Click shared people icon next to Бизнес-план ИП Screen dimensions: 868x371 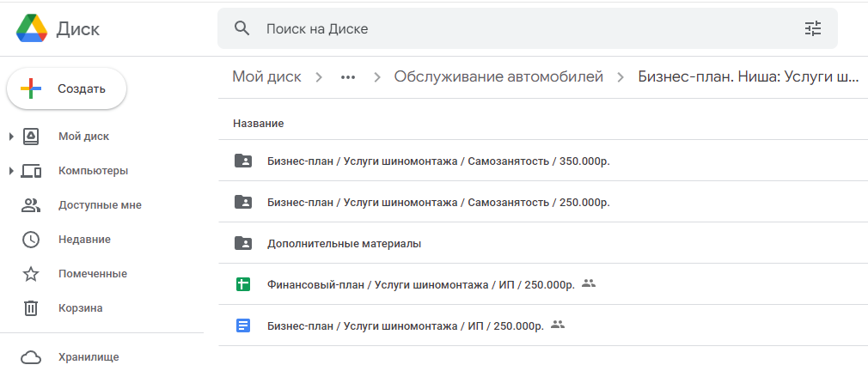tap(558, 325)
